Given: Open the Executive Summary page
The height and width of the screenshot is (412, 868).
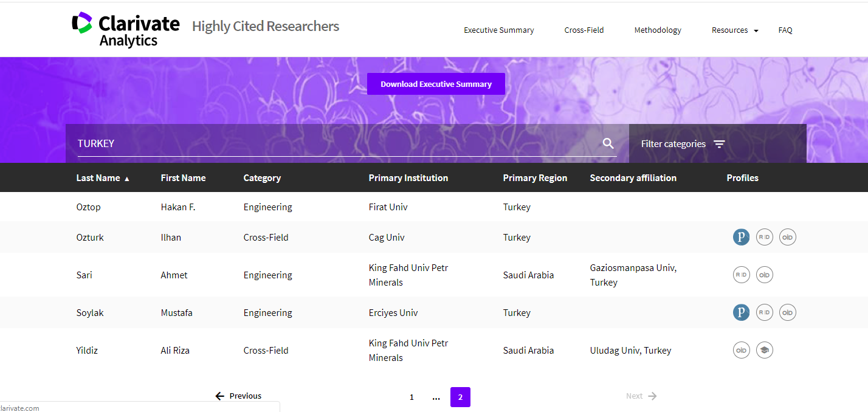Looking at the screenshot, I should 498,30.
